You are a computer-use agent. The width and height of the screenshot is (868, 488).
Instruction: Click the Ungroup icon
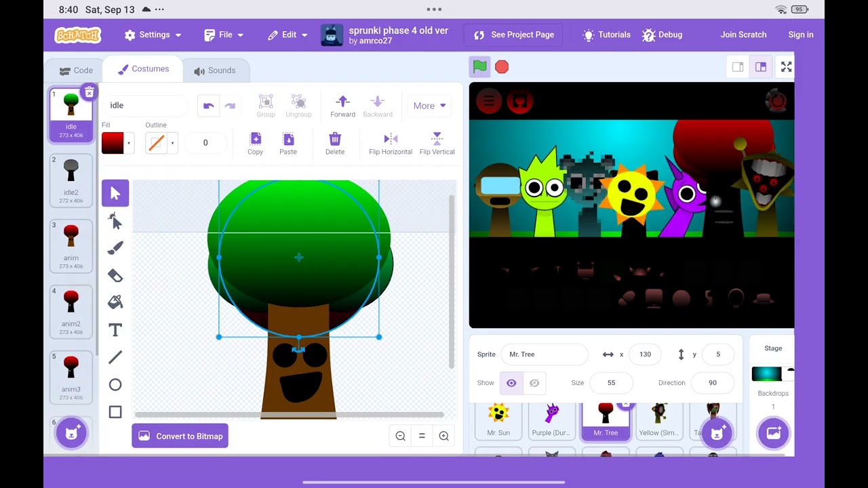pyautogui.click(x=298, y=106)
